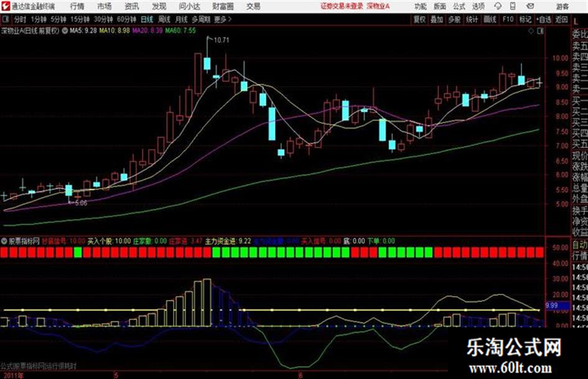Switch to the 周线 weekly tab
The image size is (588, 379).
tap(164, 19)
